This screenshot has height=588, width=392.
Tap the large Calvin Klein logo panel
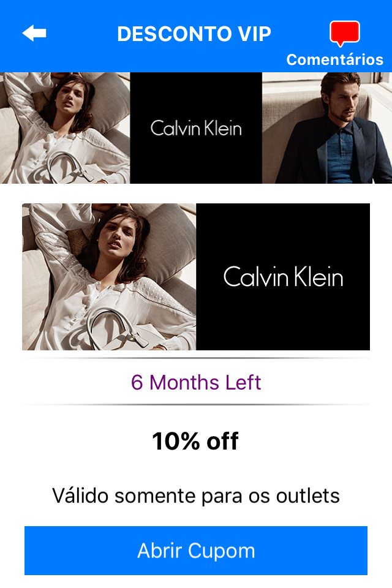(x=283, y=277)
